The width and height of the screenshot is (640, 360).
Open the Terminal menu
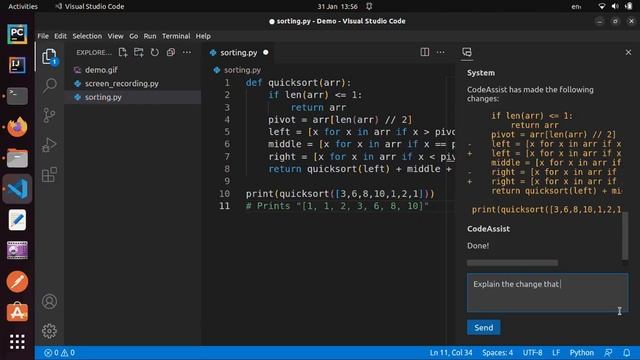(176, 36)
